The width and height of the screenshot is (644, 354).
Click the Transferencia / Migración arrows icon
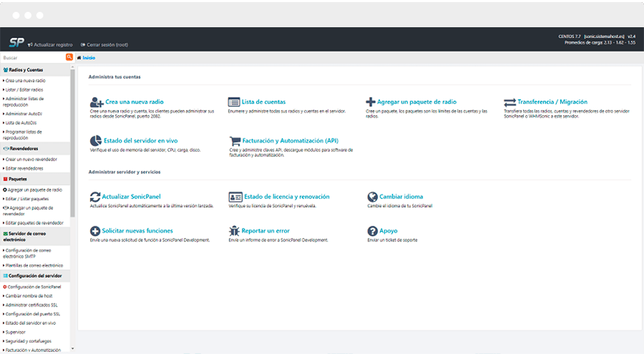point(509,102)
